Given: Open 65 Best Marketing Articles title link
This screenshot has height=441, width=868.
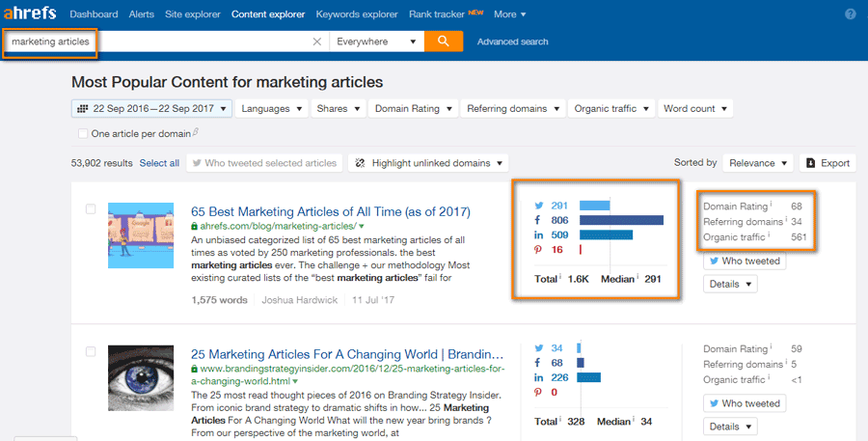Looking at the screenshot, I should pyautogui.click(x=331, y=211).
